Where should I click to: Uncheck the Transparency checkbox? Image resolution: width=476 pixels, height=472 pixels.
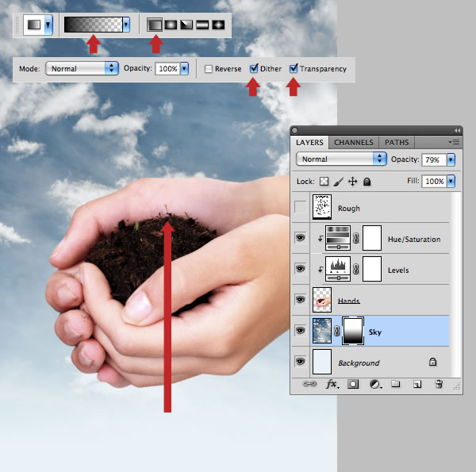(294, 68)
